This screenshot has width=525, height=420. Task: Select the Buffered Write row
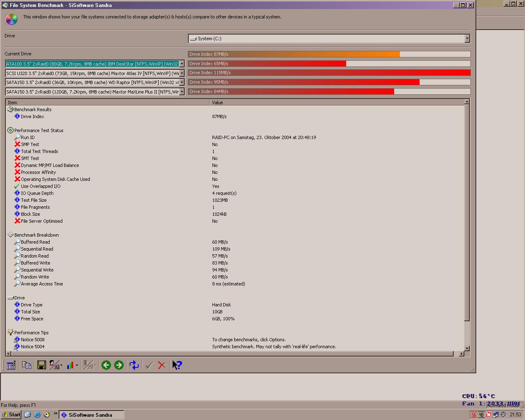pyautogui.click(x=236, y=263)
